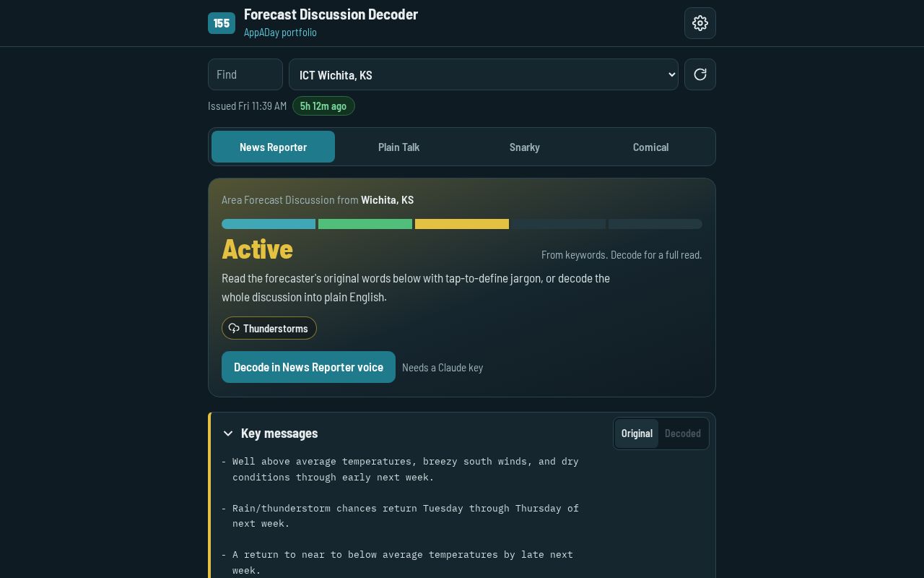Refresh the forecast with the reload icon
This screenshot has width=924, height=578.
pos(700,74)
